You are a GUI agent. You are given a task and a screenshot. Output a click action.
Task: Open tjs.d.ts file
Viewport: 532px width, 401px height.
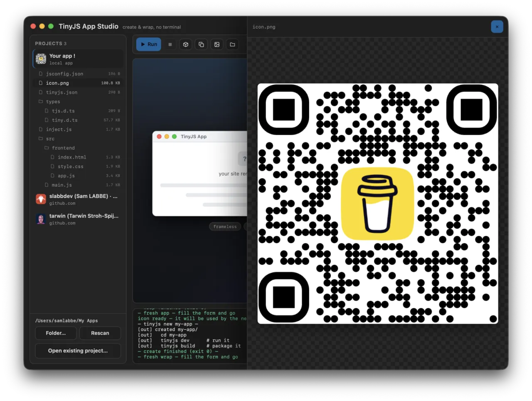78,111
